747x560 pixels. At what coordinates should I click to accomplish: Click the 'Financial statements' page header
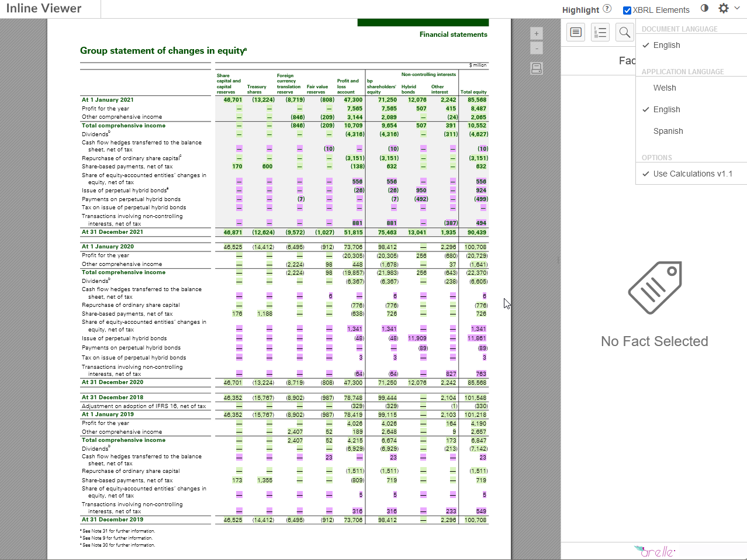point(454,34)
